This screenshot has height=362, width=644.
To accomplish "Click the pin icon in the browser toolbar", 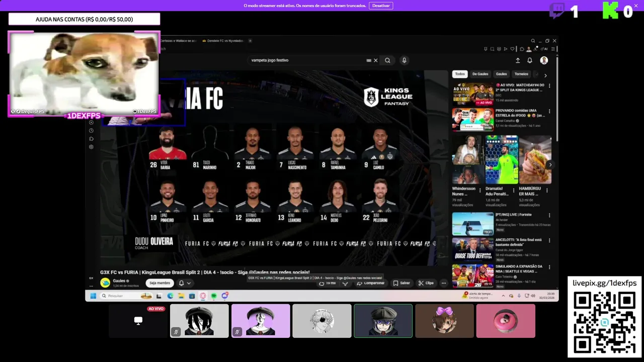I will 486,49.
